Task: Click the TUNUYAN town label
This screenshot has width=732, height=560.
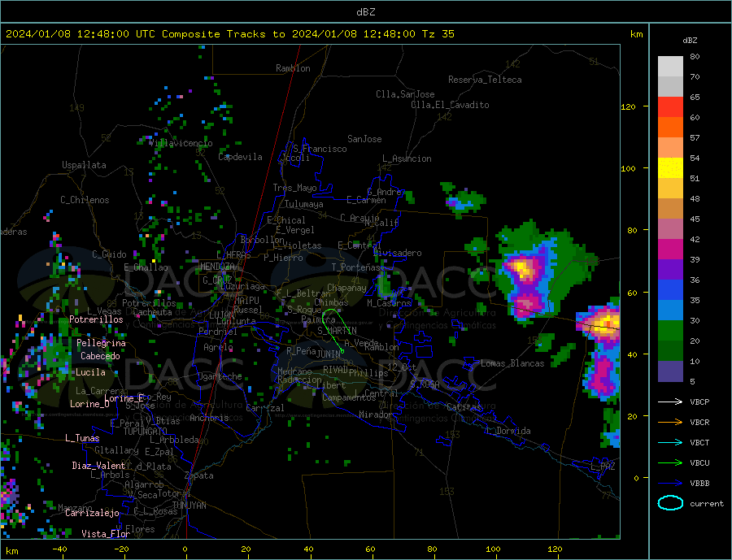Action: click(x=189, y=506)
